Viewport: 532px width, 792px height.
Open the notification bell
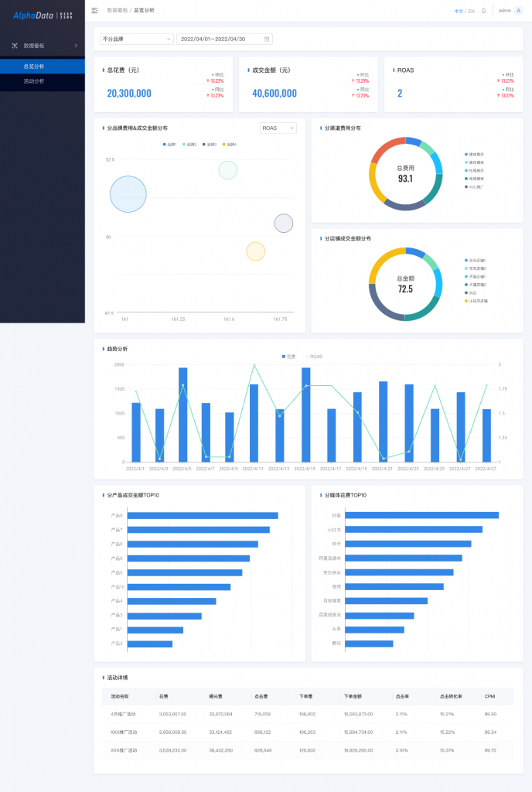click(x=483, y=11)
